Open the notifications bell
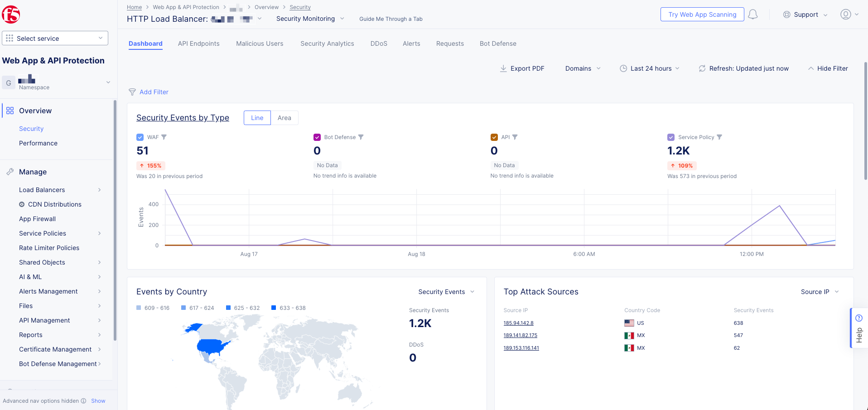Image resolution: width=868 pixels, height=410 pixels. pos(752,14)
